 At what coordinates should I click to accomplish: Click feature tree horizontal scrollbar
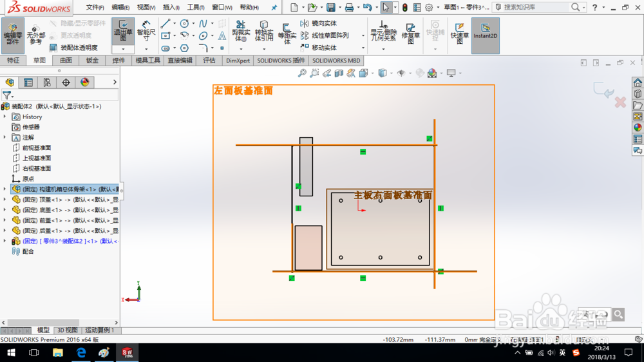point(43,323)
